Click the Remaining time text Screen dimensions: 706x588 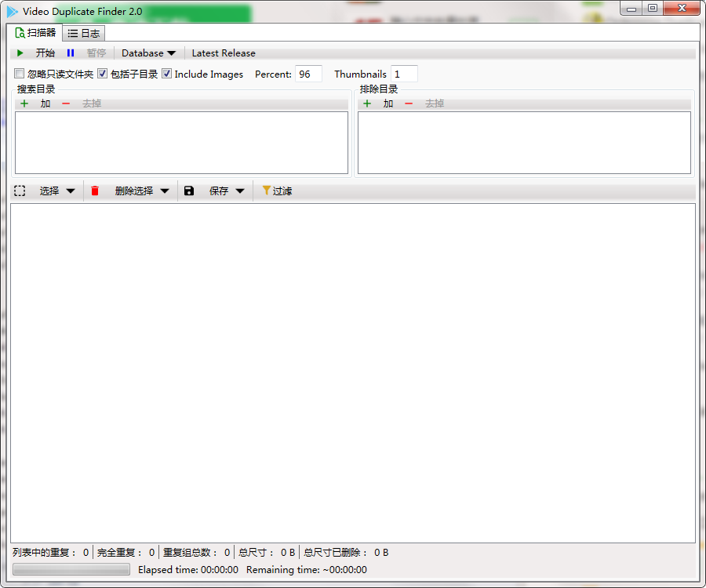point(307,569)
